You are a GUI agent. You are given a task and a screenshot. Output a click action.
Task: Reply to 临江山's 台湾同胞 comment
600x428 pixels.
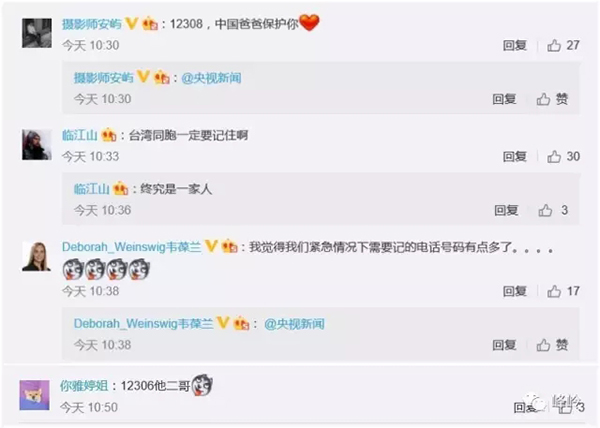pos(515,156)
